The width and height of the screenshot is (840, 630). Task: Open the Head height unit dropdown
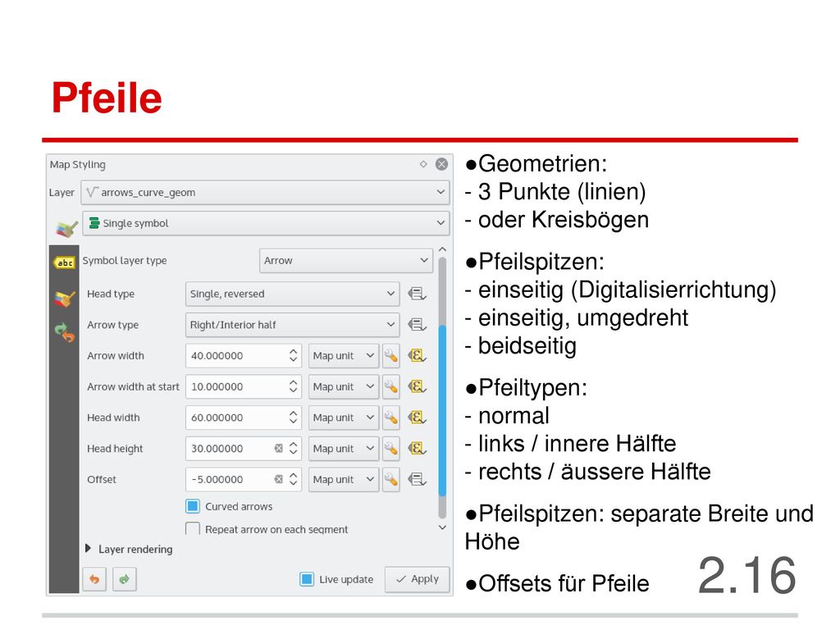pos(344,449)
